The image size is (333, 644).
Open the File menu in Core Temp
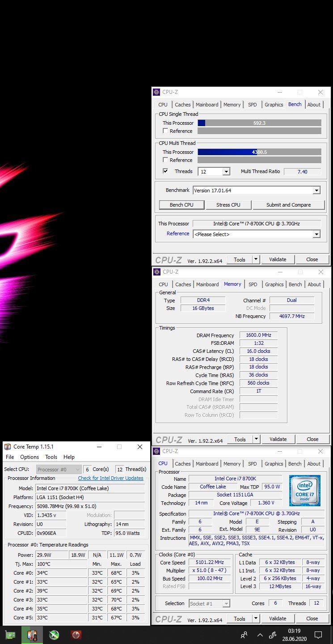[x=10, y=457]
